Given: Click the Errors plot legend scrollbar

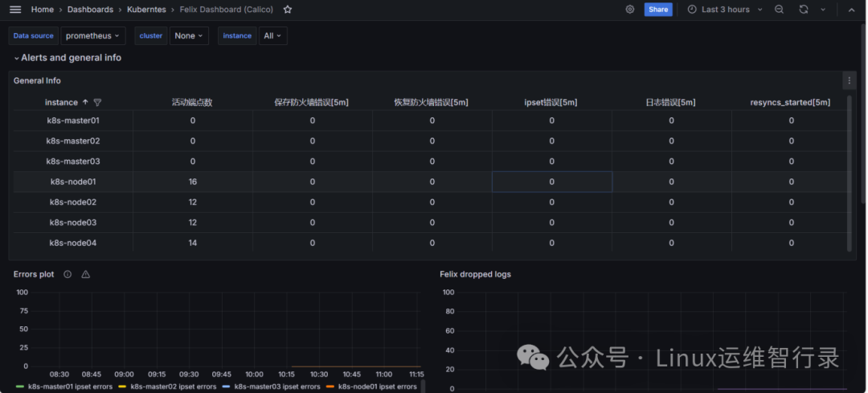Looking at the screenshot, I should [x=424, y=386].
